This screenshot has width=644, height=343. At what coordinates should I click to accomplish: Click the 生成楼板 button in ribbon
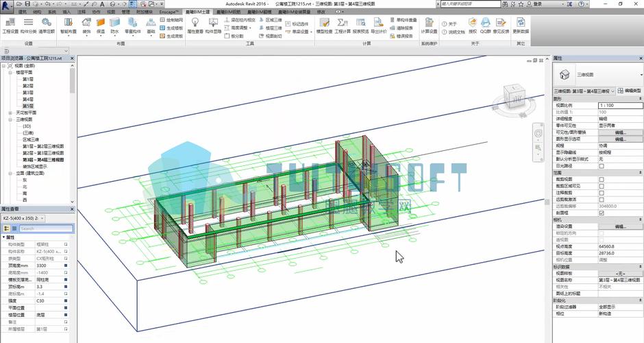[171, 28]
